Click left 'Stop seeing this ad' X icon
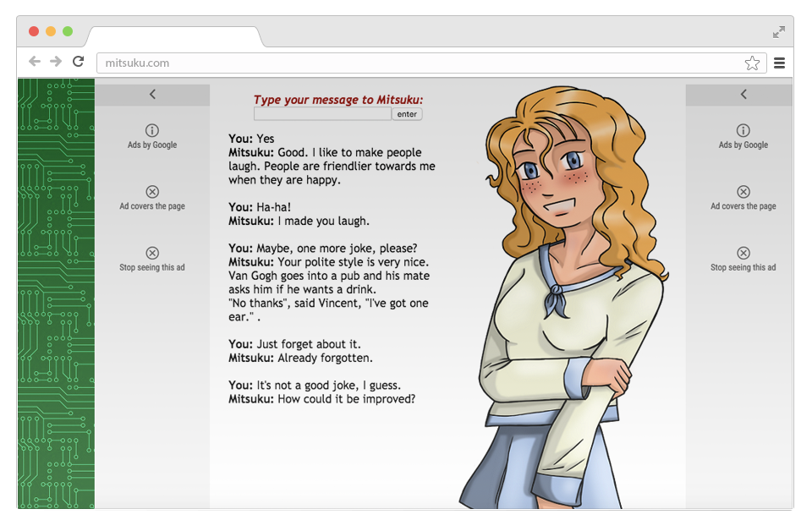 152,253
